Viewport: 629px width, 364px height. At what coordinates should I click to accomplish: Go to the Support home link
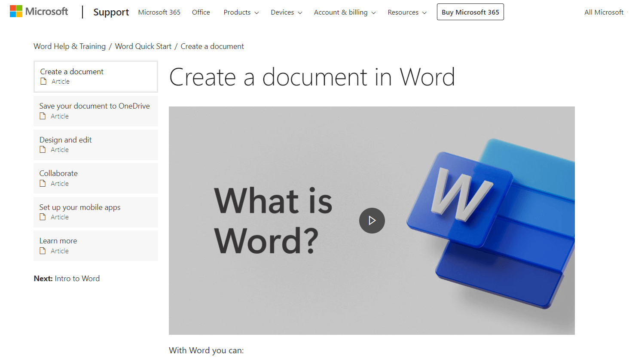tap(111, 12)
